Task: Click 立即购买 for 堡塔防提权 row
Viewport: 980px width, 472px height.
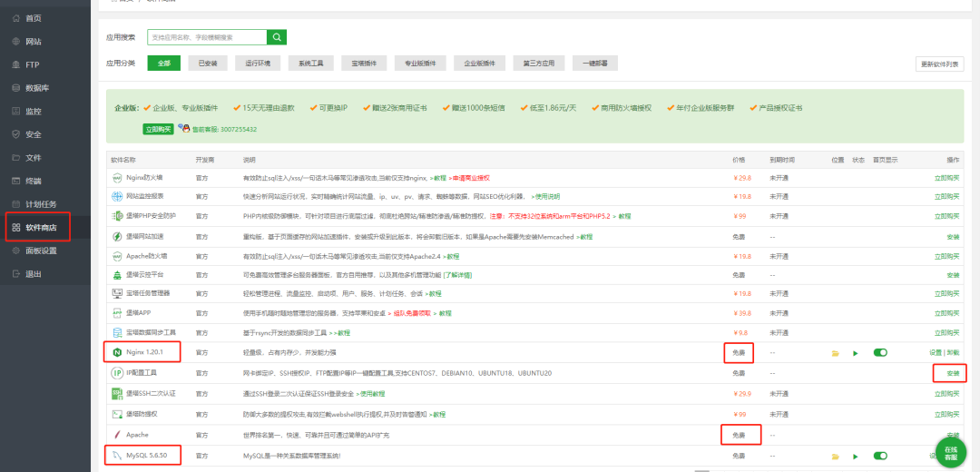Action: tap(946, 414)
